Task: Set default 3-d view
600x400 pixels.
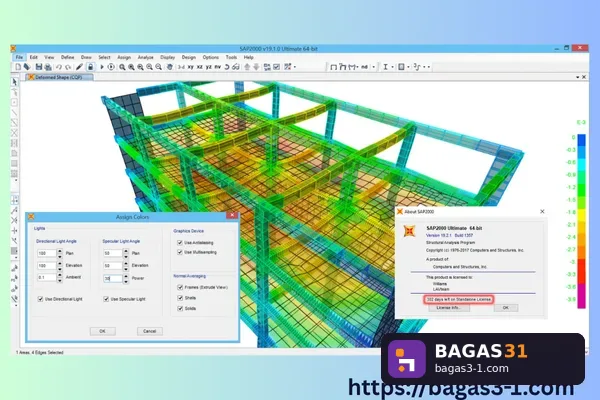Action: pyautogui.click(x=181, y=67)
